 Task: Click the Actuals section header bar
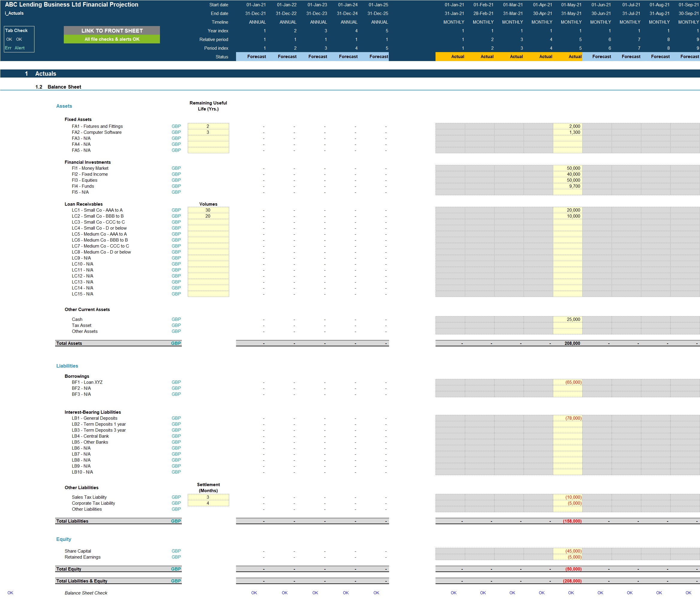click(350, 74)
